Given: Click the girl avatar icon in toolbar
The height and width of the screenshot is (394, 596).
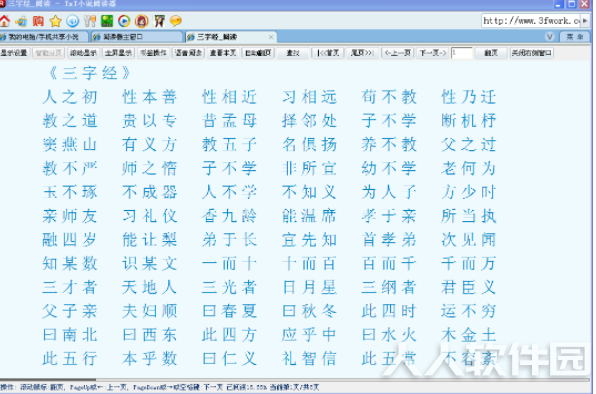Looking at the screenshot, I should point(141,21).
